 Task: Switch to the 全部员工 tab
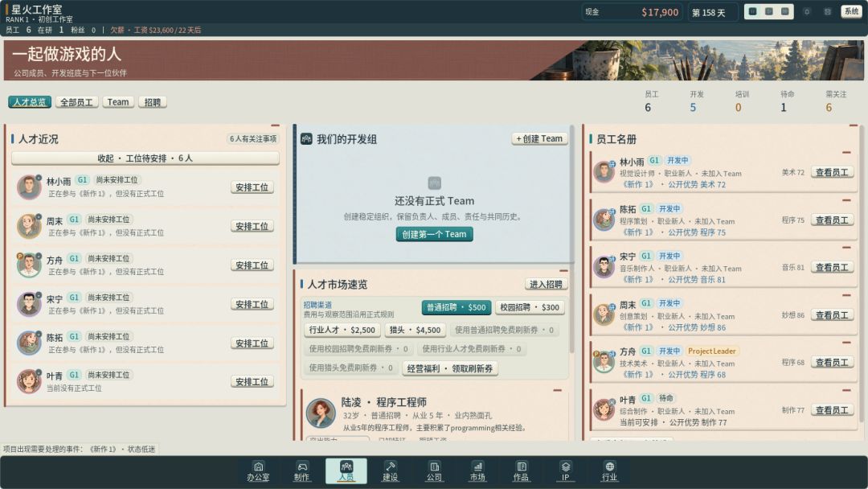(x=76, y=102)
